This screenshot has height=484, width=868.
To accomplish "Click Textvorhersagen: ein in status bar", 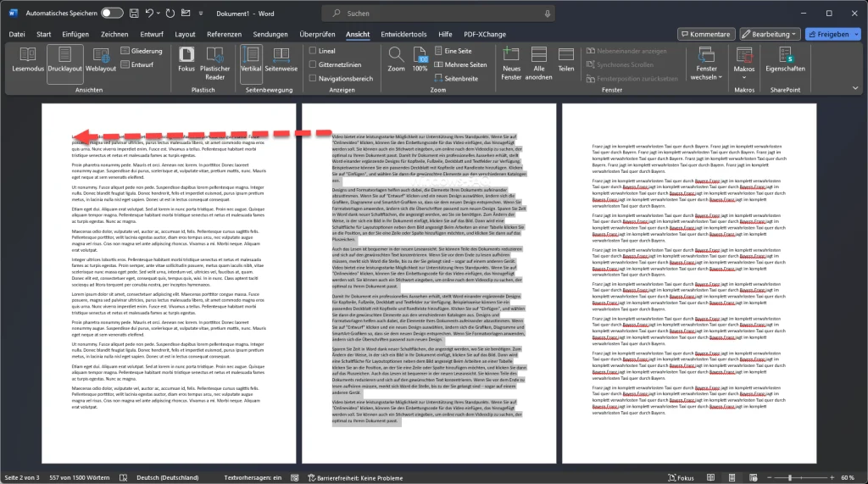I will pyautogui.click(x=253, y=478).
